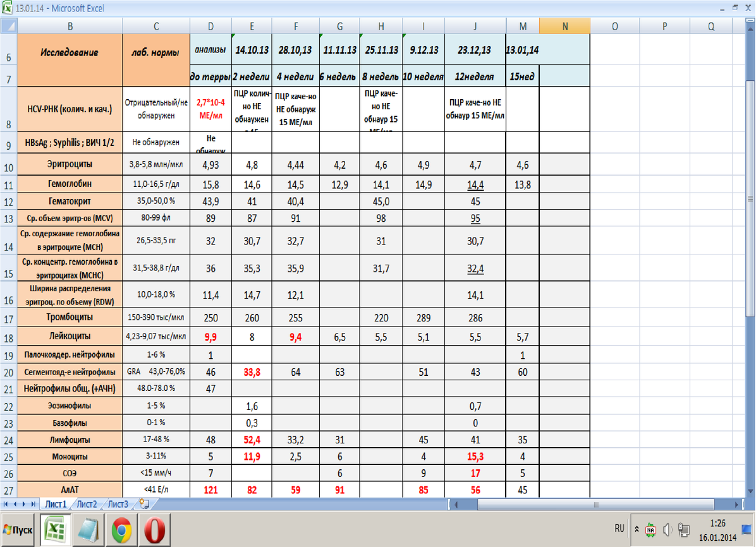This screenshot has width=756, height=547.
Task: Switch to Лист2 sheet tab
Action: 87,504
